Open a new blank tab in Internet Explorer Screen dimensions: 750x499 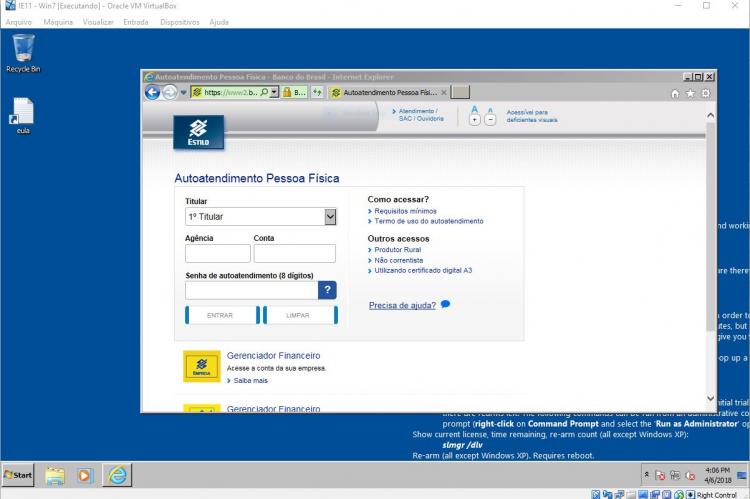tap(460, 92)
